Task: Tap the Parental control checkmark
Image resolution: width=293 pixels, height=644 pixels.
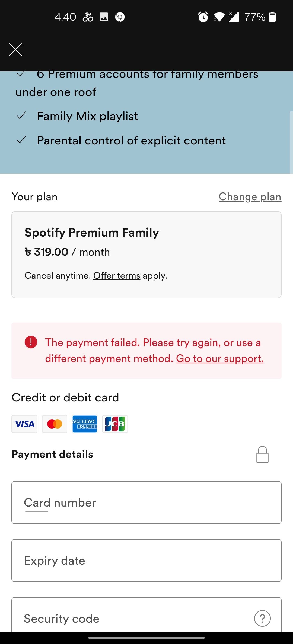Action: point(21,140)
